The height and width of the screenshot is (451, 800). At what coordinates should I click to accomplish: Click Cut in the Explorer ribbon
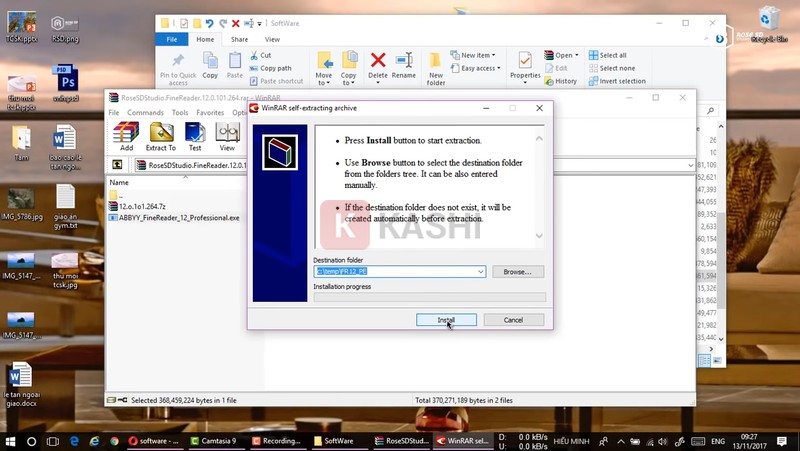coord(261,55)
